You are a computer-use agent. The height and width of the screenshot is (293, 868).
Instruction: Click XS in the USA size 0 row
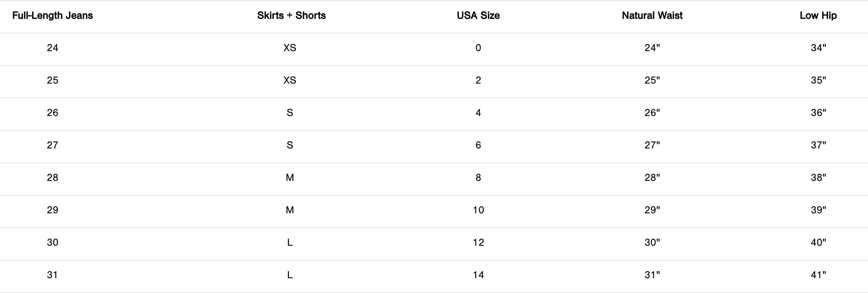pos(290,48)
